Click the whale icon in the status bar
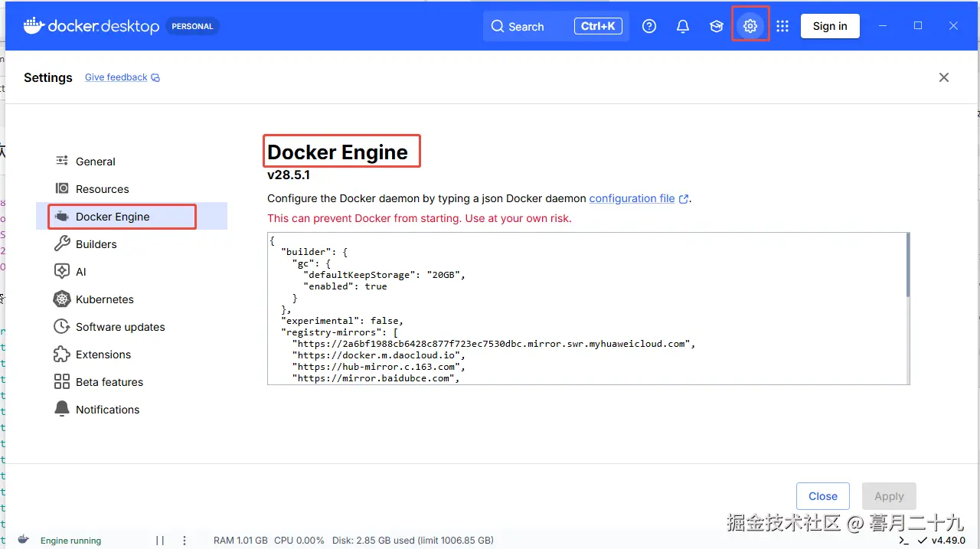Screen dimensions: 980x549 coord(24,540)
